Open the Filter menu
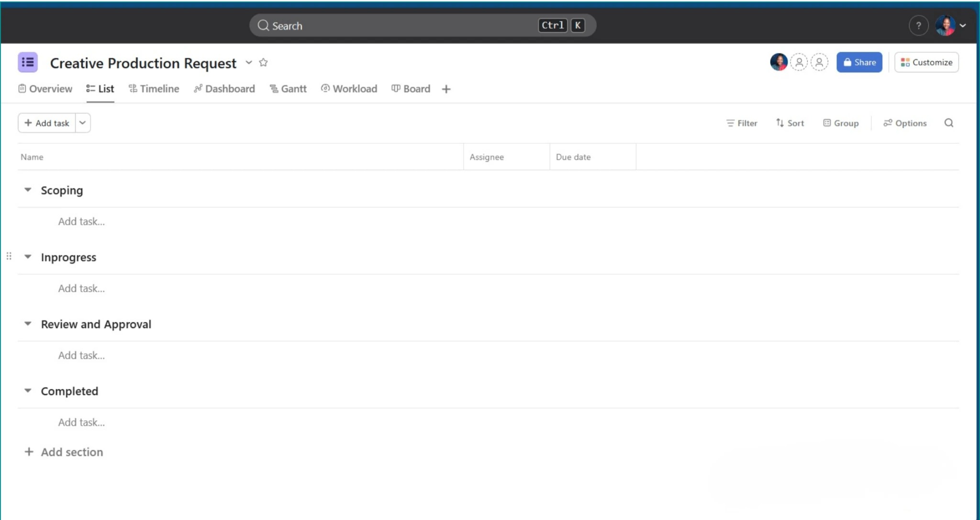Viewport: 980px width, 520px height. 742,123
